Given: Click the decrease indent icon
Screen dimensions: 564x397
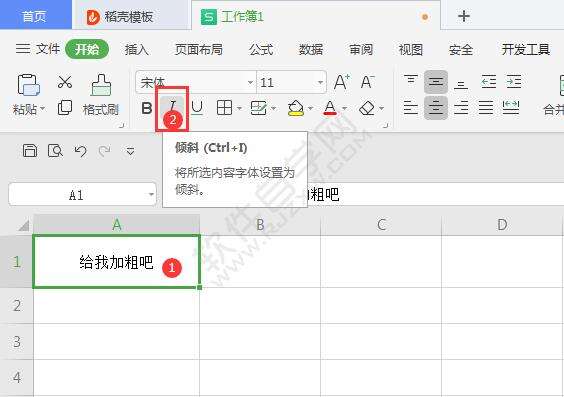Looking at the screenshot, I should (x=488, y=82).
